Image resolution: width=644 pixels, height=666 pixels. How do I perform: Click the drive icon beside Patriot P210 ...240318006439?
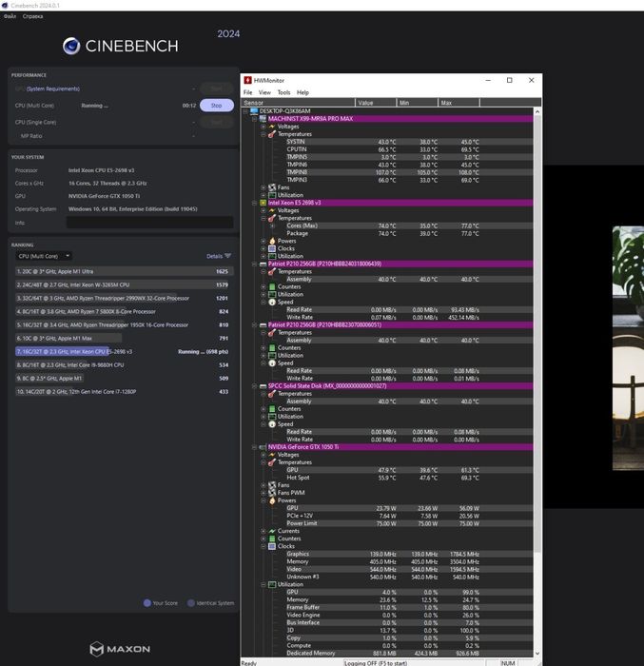[263, 264]
